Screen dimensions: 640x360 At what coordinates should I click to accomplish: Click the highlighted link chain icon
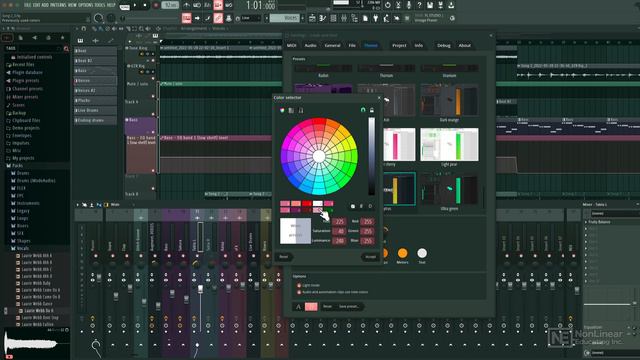[218, 18]
